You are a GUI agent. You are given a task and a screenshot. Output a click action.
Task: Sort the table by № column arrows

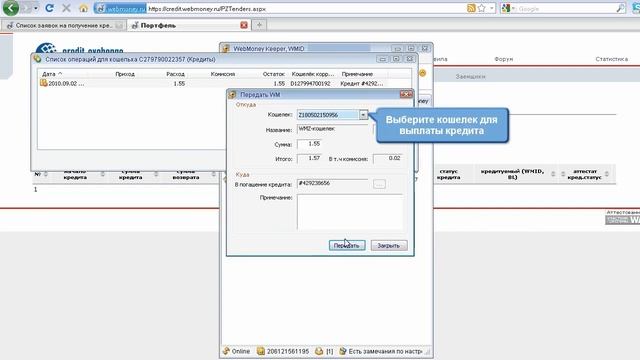tap(46, 174)
